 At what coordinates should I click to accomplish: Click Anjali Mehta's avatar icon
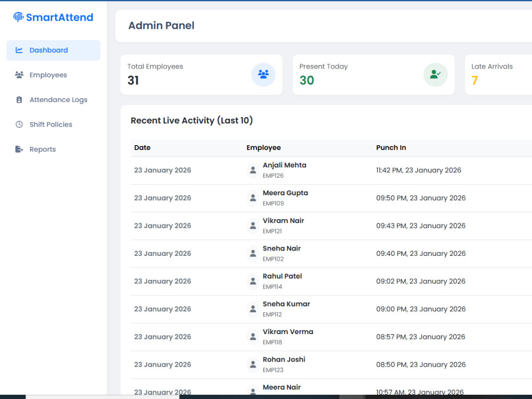[x=253, y=170]
